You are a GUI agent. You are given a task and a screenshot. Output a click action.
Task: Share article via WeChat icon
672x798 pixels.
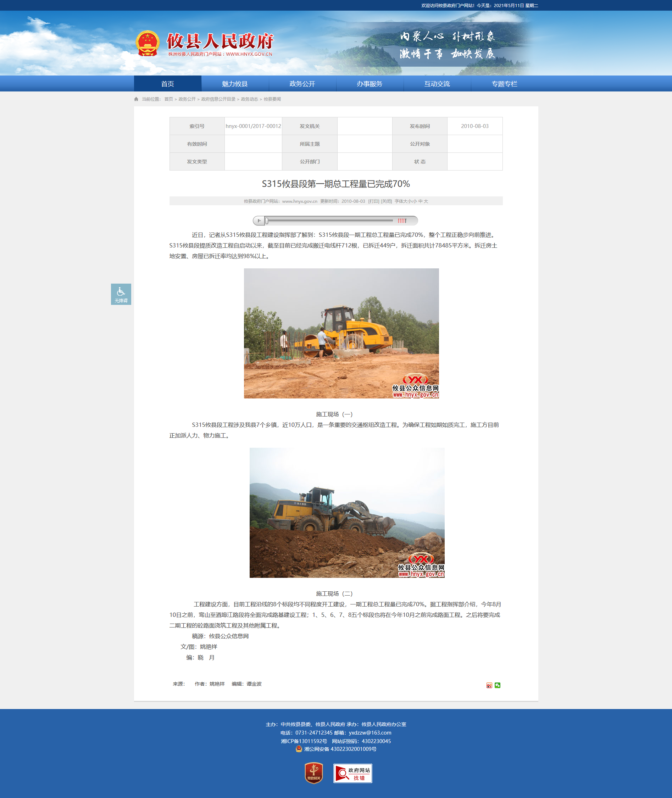498,685
